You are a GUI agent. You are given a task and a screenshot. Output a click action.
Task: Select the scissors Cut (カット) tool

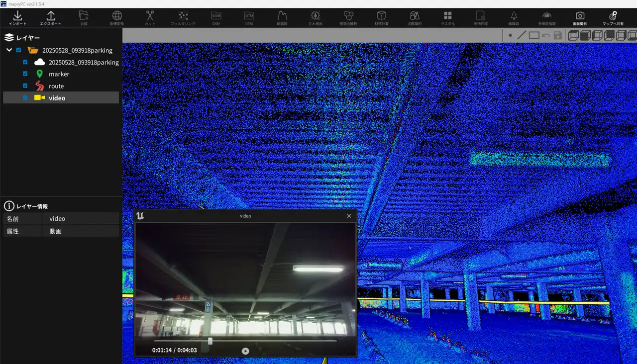(150, 18)
